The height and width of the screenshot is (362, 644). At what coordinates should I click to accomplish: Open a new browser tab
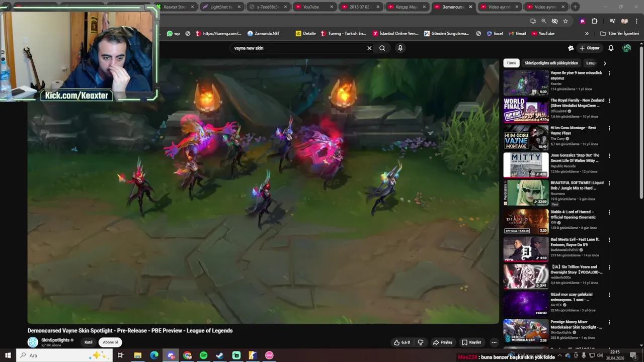click(x=575, y=7)
